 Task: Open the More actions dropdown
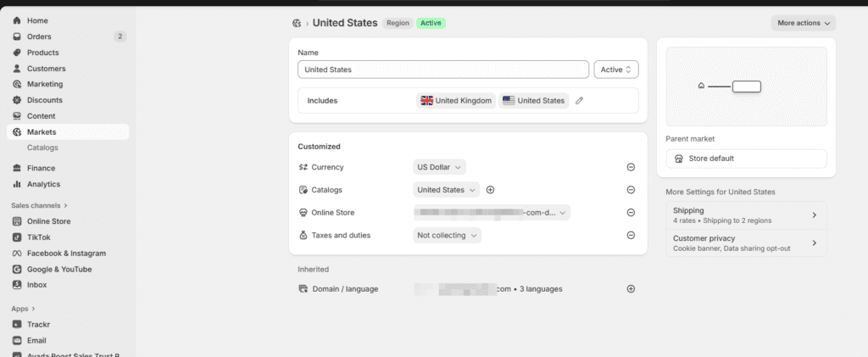click(804, 23)
